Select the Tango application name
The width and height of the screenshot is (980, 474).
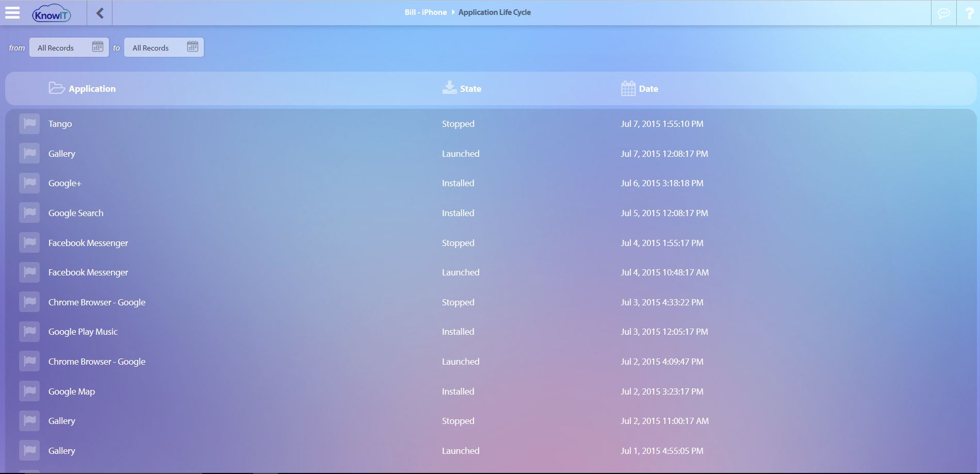60,124
